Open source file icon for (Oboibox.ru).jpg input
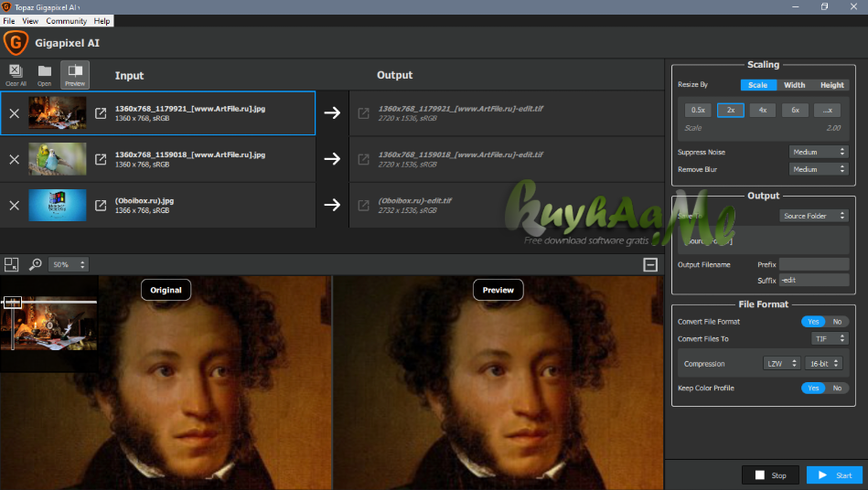868x490 pixels. (x=101, y=205)
